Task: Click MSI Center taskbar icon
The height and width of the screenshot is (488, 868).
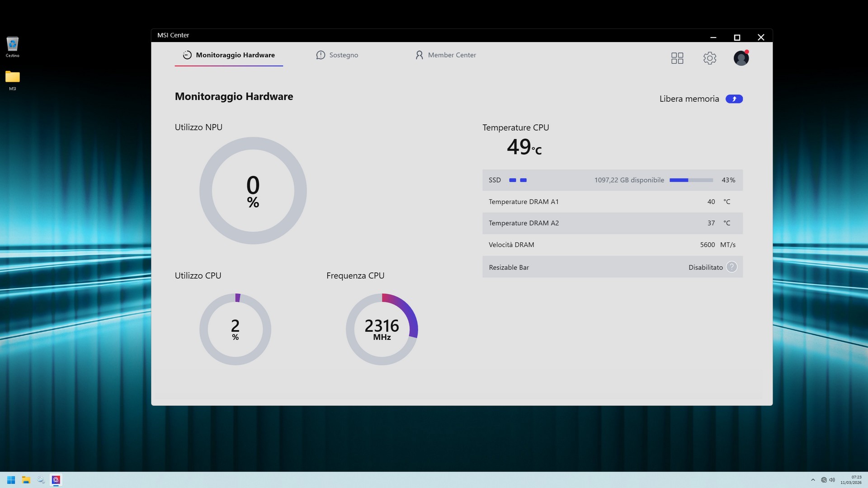Action: click(x=56, y=480)
